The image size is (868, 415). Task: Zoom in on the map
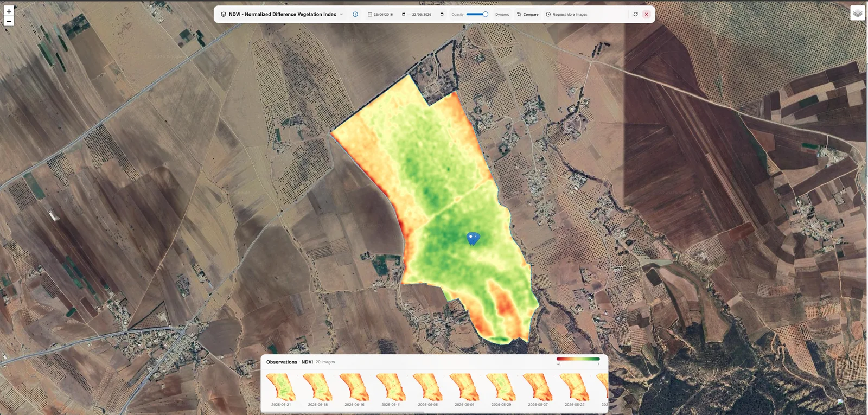coord(9,11)
